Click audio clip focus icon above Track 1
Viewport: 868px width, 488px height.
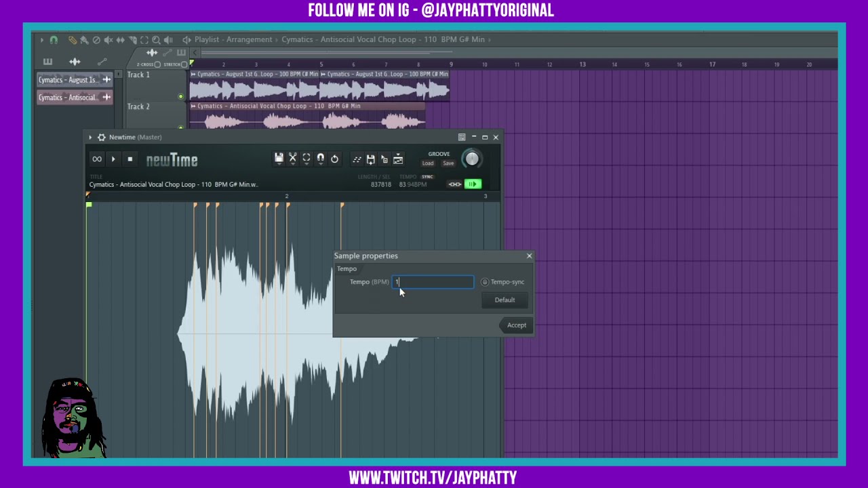152,53
